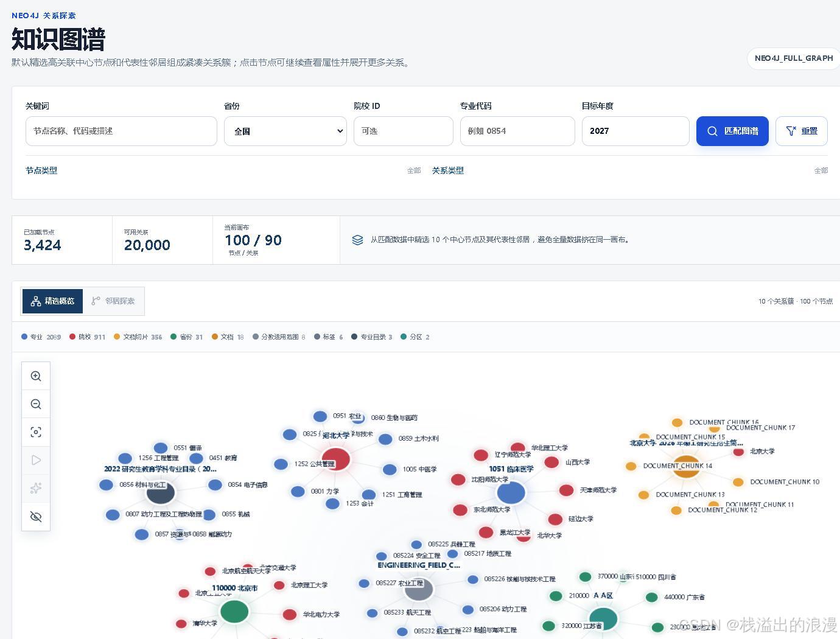Select the 1256 工程管理 node
This screenshot has width=840, height=639.
[125, 458]
